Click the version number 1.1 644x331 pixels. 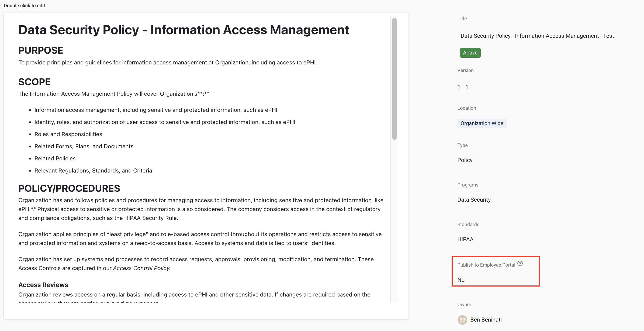tap(462, 87)
